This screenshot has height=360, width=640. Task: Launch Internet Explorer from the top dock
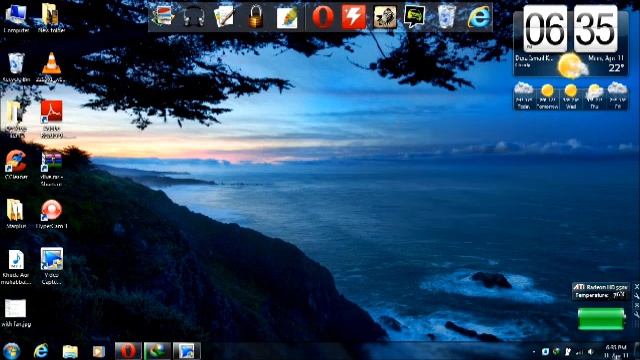coord(479,17)
